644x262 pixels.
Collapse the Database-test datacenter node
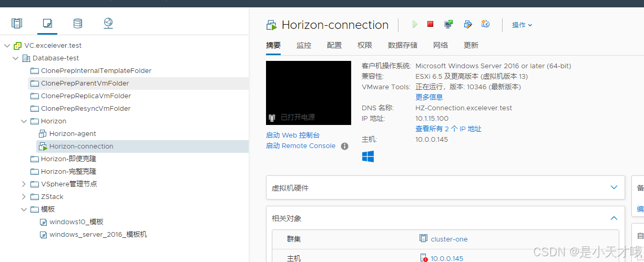[16, 58]
